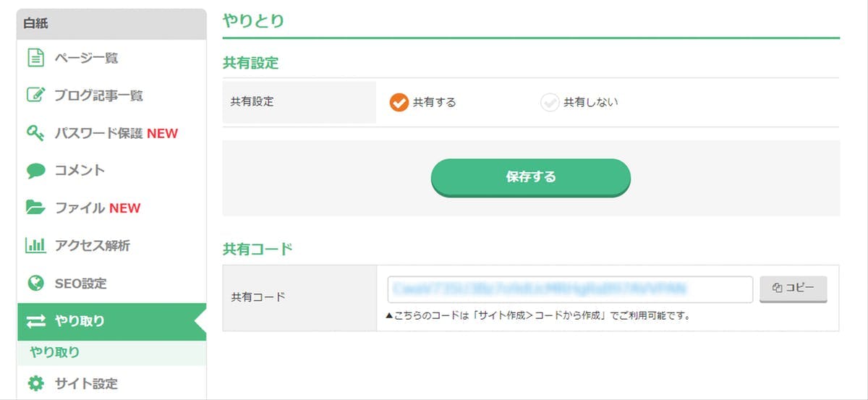Click the page list document icon

point(35,58)
